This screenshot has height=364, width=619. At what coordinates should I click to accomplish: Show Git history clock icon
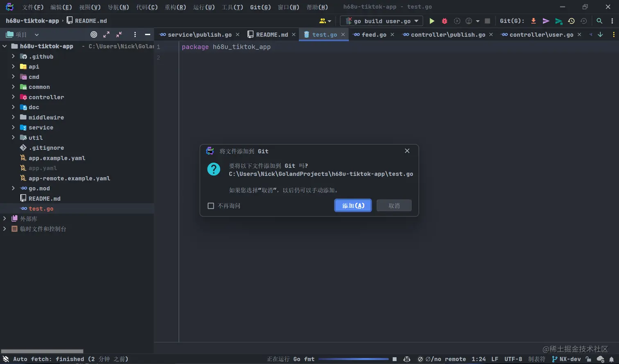pyautogui.click(x=571, y=21)
